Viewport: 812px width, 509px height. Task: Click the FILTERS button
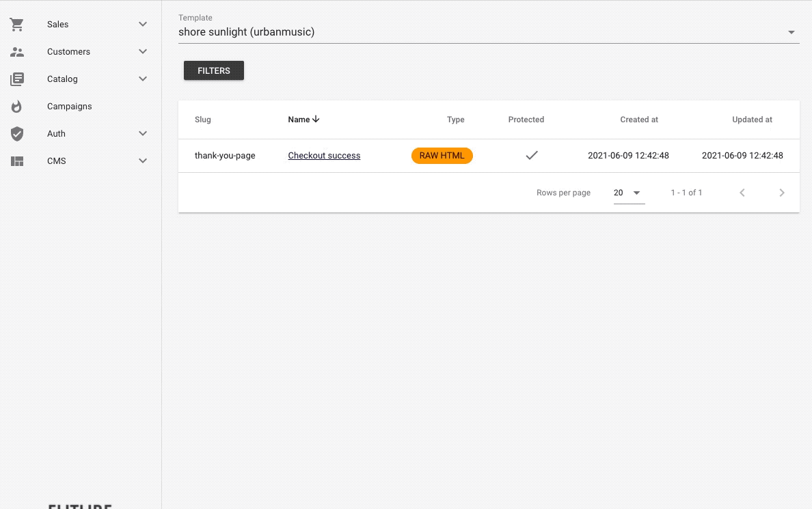(x=214, y=71)
